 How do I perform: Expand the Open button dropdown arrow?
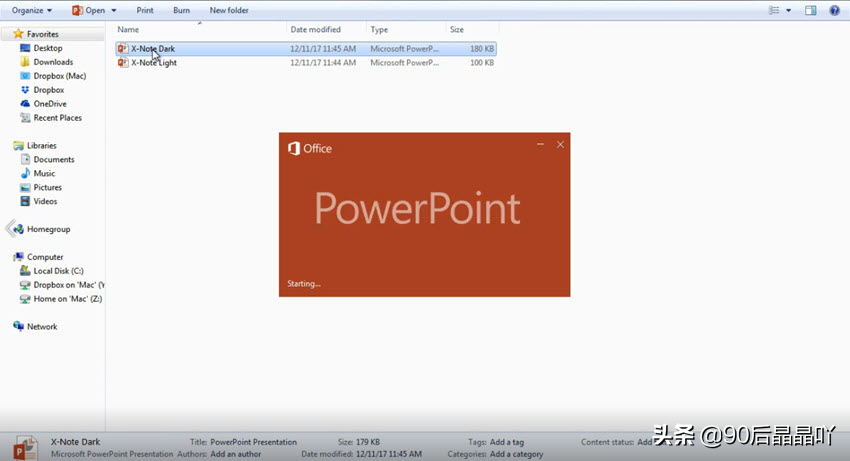click(x=114, y=10)
